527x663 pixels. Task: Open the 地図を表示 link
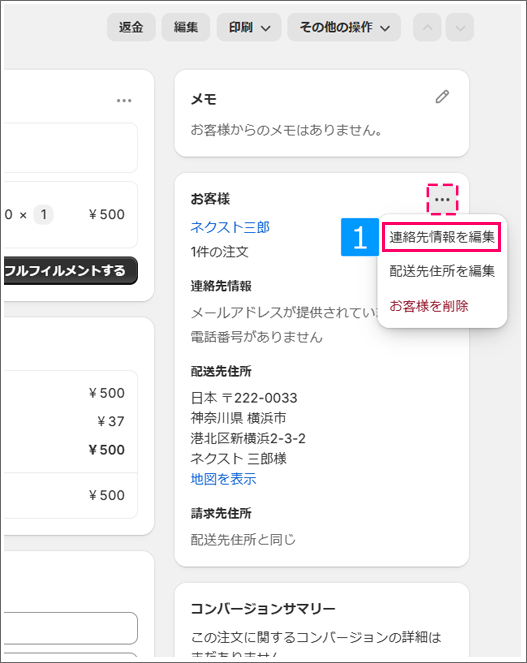coord(223,479)
